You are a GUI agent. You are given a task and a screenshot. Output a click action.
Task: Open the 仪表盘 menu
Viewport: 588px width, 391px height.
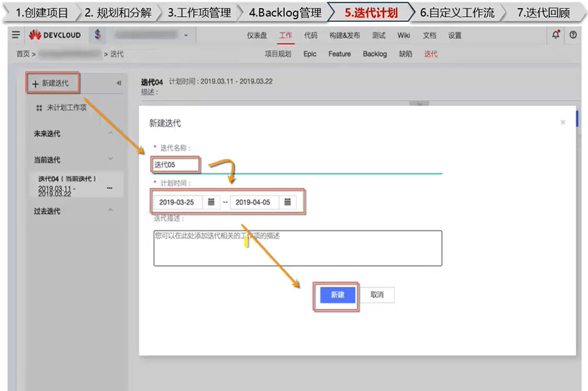[x=257, y=35]
